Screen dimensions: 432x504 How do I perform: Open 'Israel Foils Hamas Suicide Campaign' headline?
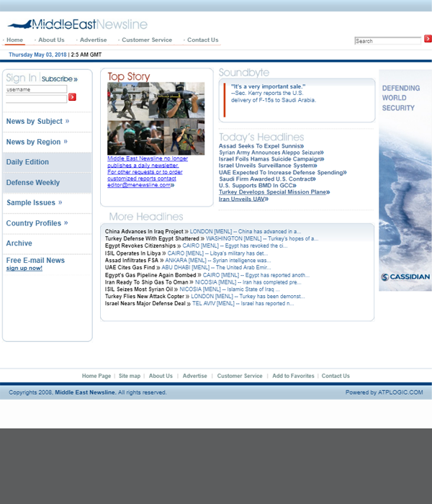point(271,159)
